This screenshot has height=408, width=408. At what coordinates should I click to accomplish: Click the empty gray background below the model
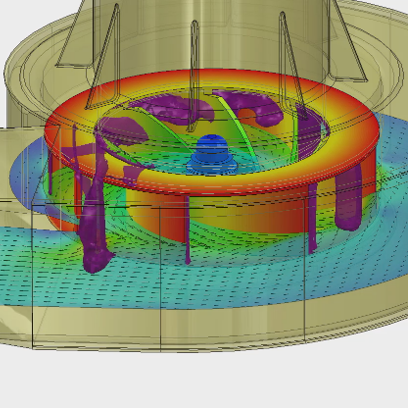(x=204, y=380)
